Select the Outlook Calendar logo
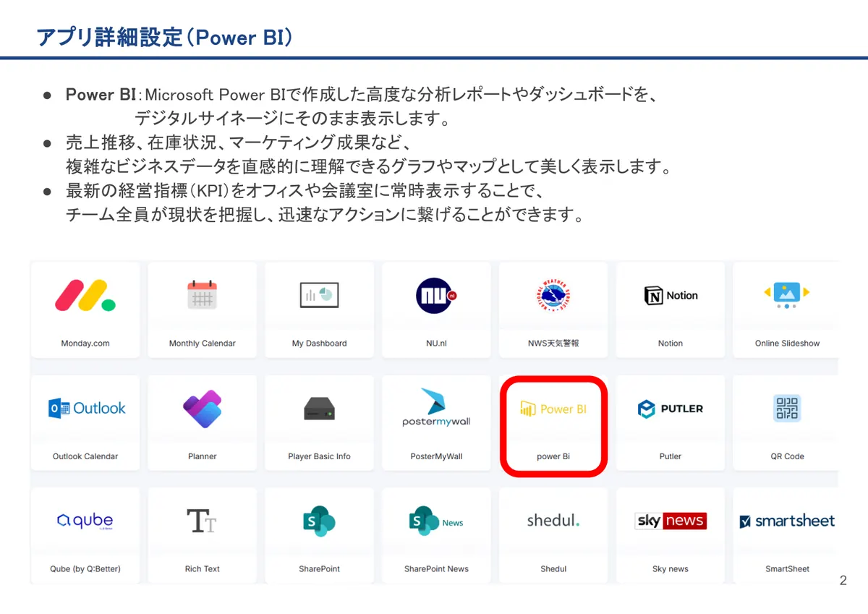Viewport: 868px width, 614px height. tap(87, 409)
